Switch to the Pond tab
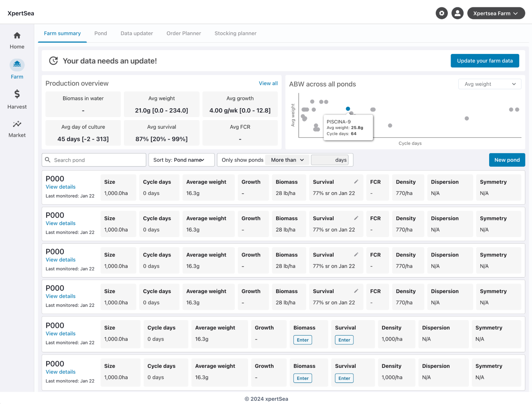532x404 pixels. coord(100,33)
